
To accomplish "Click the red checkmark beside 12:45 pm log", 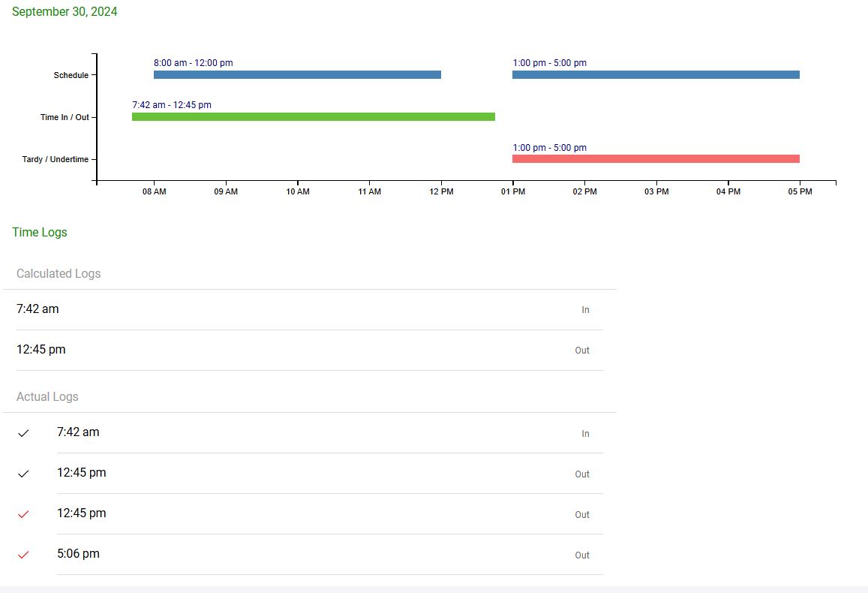I will click(x=23, y=514).
